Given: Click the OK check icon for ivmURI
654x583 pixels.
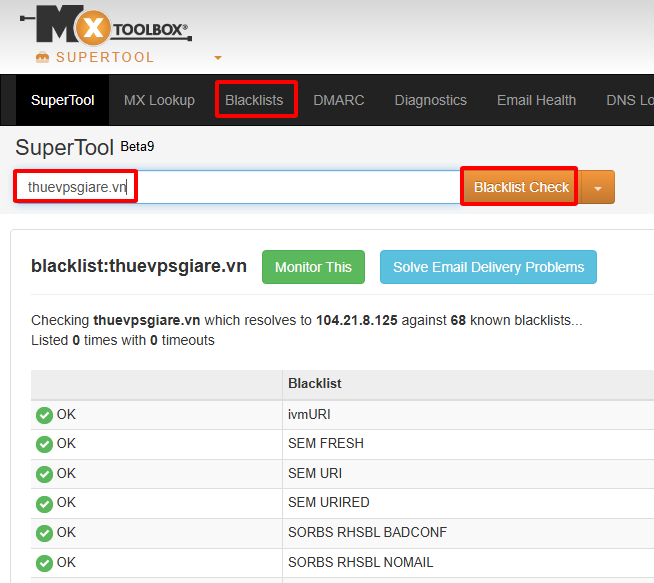Looking at the screenshot, I should point(44,415).
